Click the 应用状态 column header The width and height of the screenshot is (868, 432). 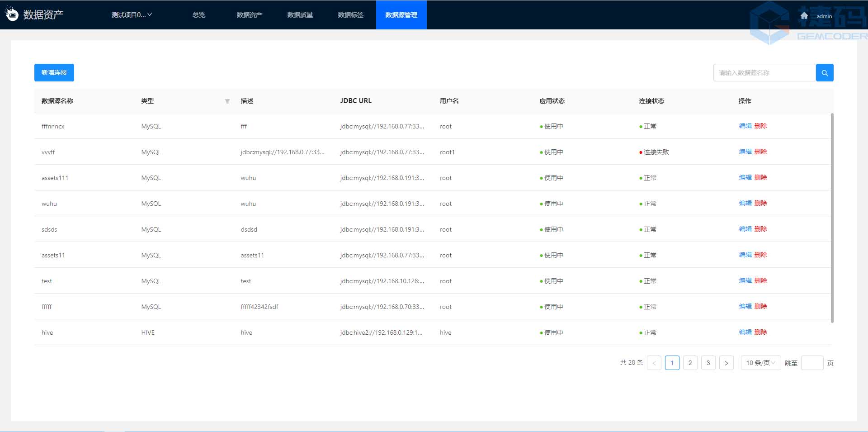pyautogui.click(x=552, y=101)
